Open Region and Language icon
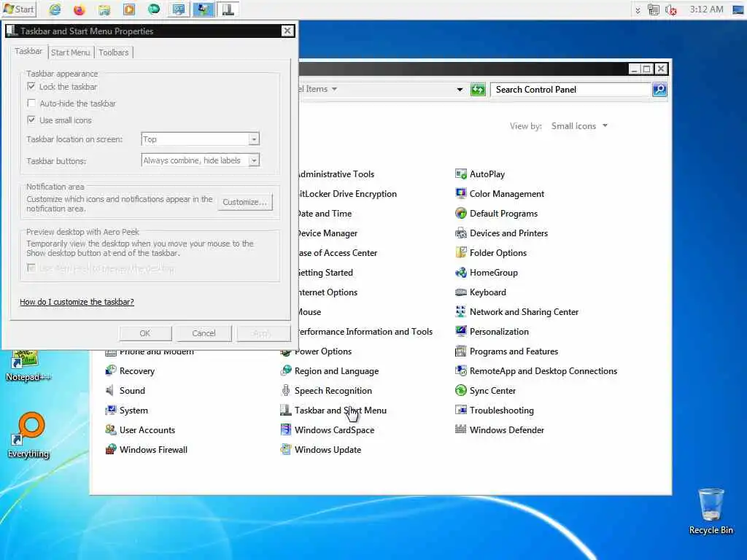 [286, 370]
